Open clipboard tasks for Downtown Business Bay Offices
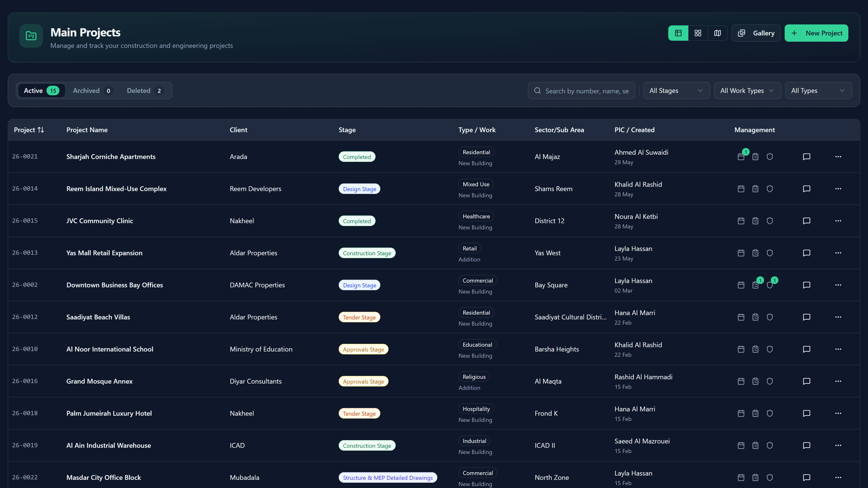Image resolution: width=868 pixels, height=488 pixels. point(755,285)
